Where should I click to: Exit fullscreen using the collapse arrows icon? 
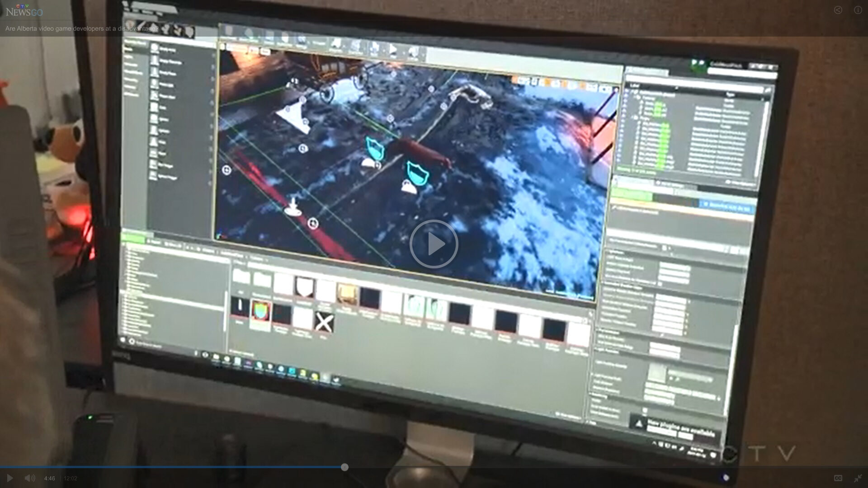858,478
